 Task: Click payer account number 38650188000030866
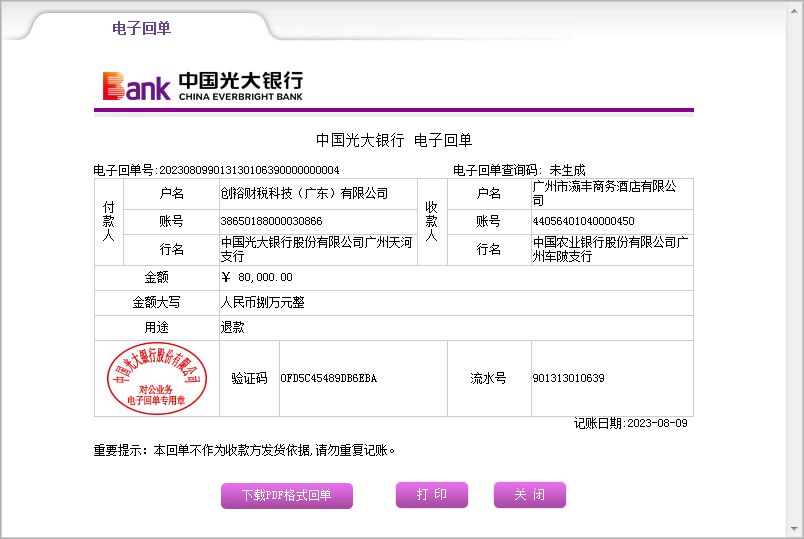pos(271,221)
